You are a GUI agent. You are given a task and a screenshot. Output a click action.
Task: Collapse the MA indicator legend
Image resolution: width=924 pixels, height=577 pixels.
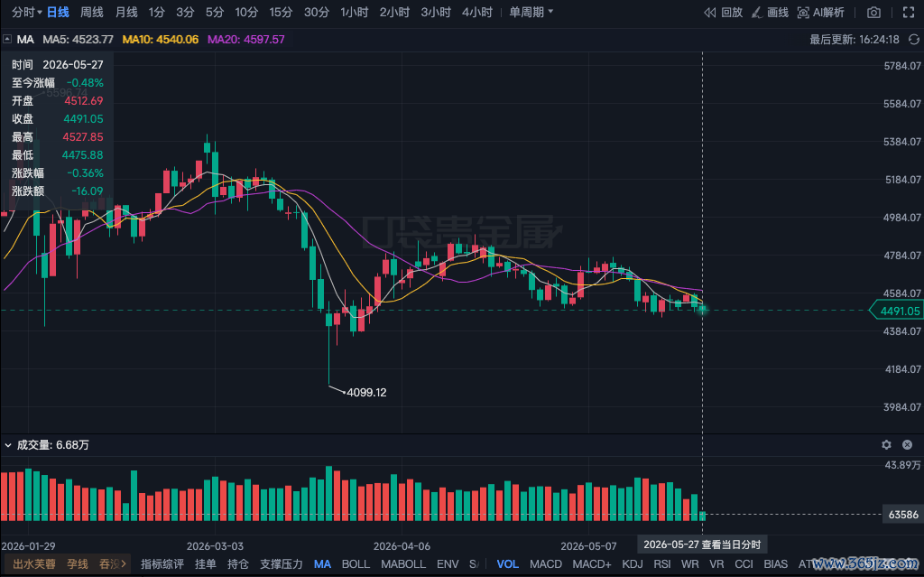[x=7, y=40]
